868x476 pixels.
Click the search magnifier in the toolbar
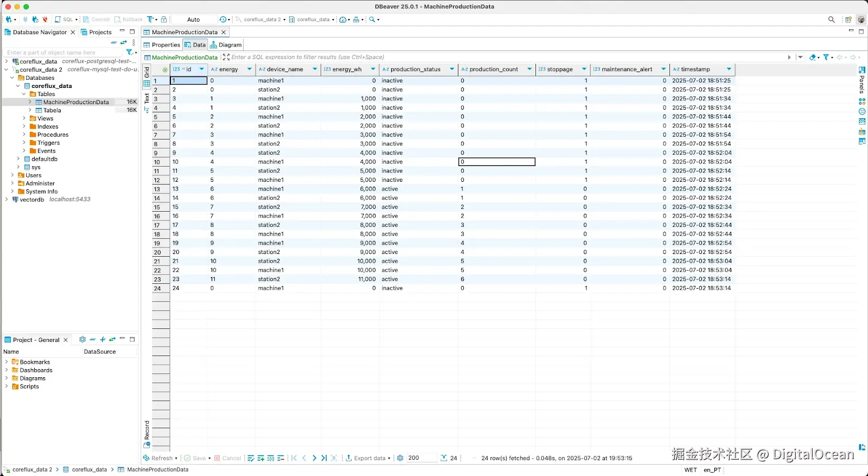(831, 20)
